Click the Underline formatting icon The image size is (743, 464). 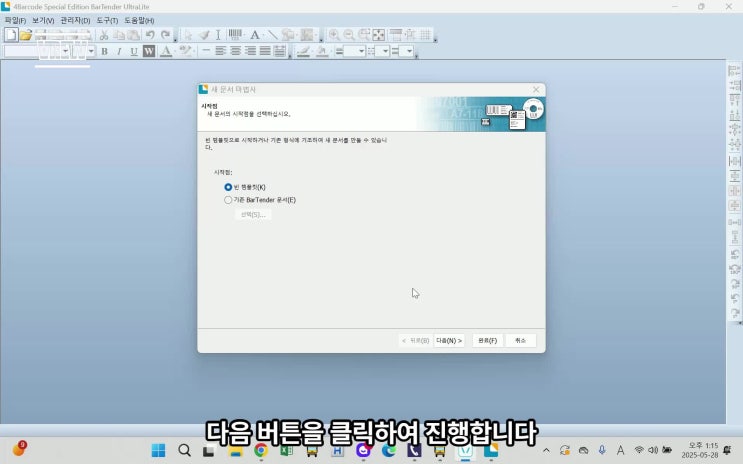pos(134,51)
